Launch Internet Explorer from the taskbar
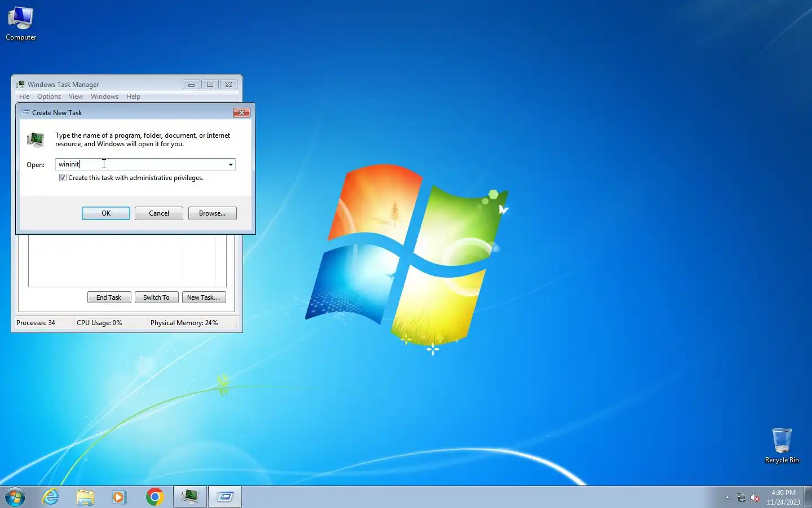This screenshot has width=812, height=508. point(51,497)
